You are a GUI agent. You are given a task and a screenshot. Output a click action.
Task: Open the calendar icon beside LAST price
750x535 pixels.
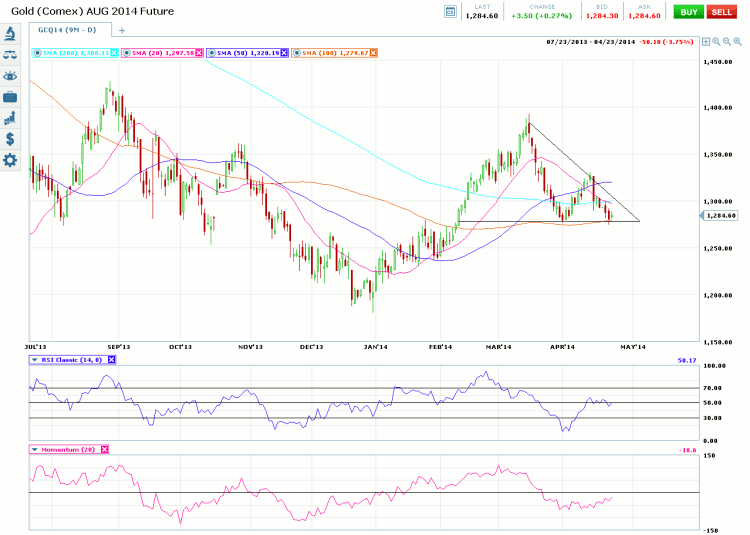tap(450, 12)
